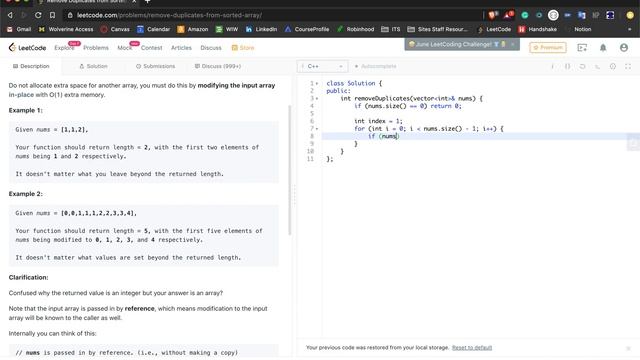The width and height of the screenshot is (640, 360).
Task: Open Mock in the navigation
Action: [124, 48]
